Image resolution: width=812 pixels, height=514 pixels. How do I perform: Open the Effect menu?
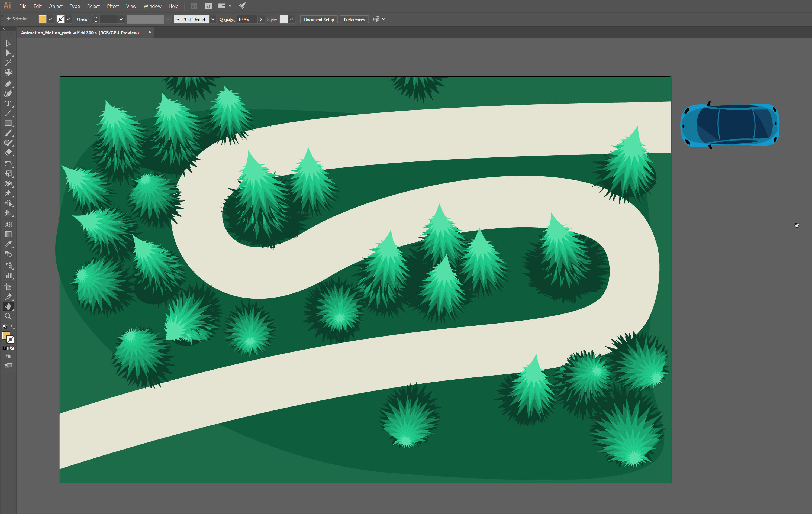click(112, 6)
